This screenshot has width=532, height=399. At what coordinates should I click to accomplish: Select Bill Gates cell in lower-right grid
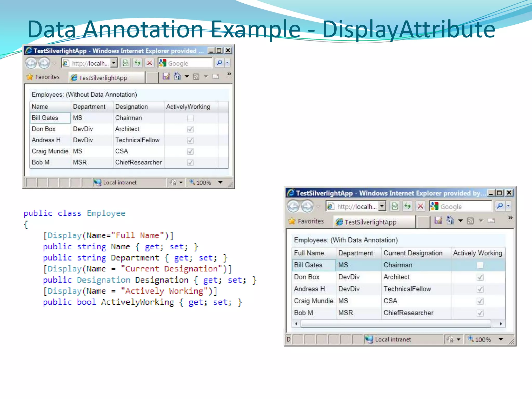tap(314, 265)
